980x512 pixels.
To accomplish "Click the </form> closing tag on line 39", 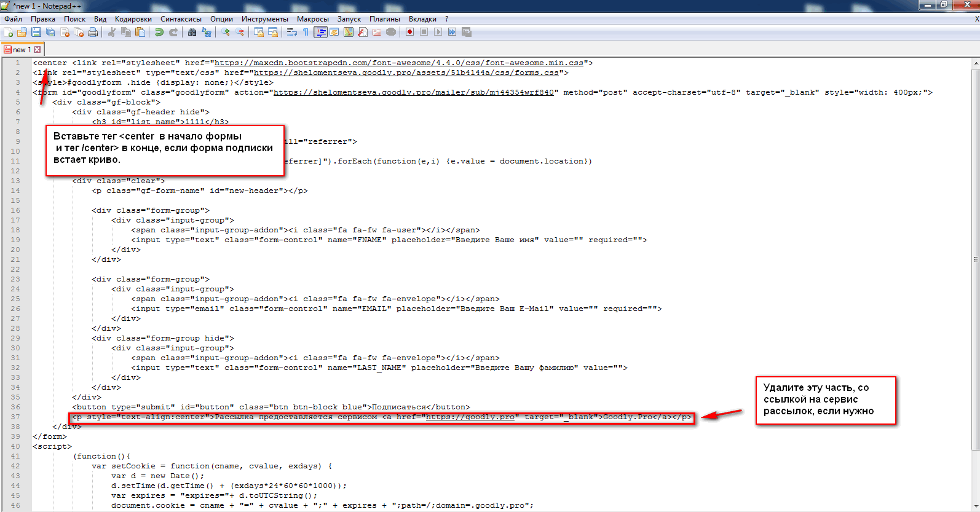I will pyautogui.click(x=50, y=436).
